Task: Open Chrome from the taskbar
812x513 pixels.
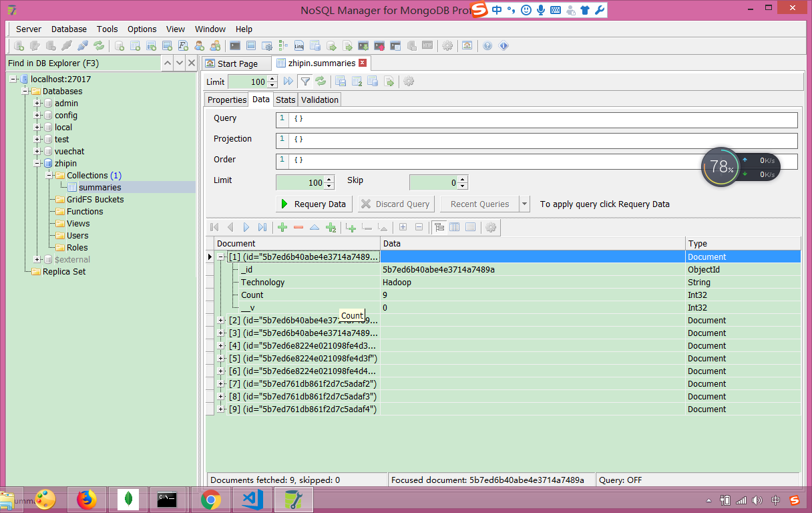Action: click(211, 499)
